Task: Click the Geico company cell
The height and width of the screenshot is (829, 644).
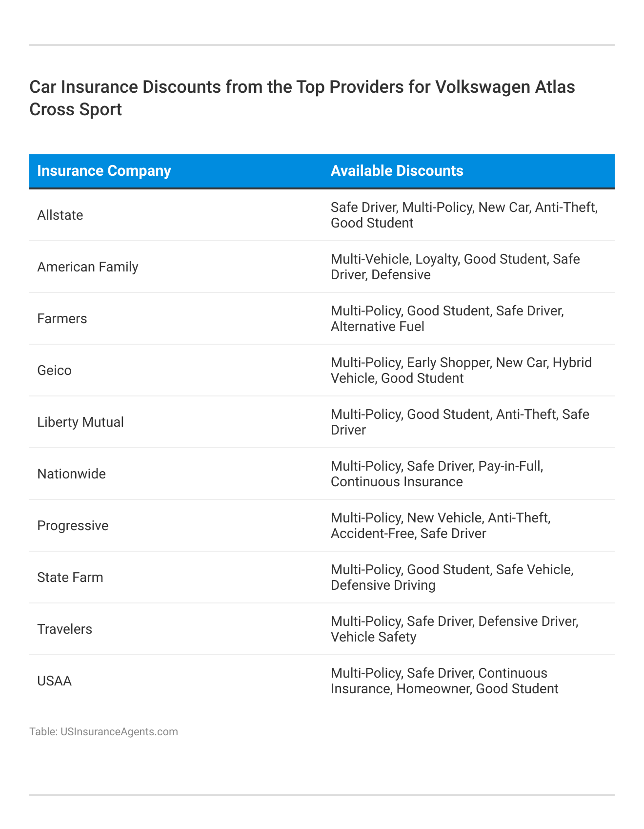Action: 54,371
